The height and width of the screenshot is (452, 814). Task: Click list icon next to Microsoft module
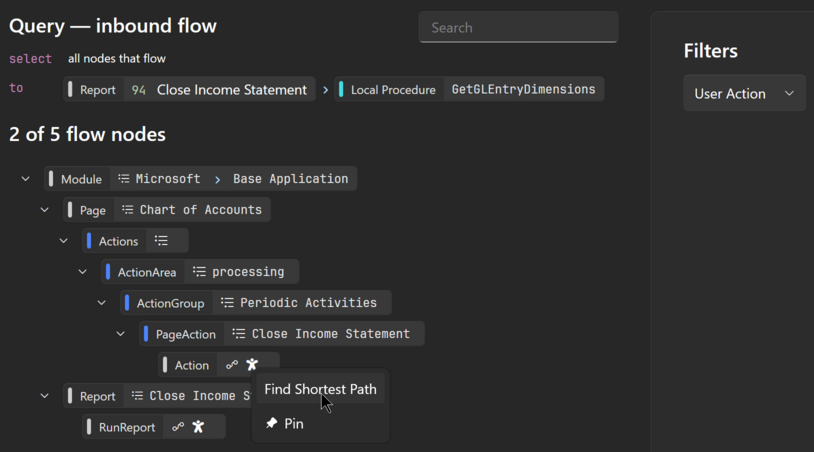click(x=124, y=179)
